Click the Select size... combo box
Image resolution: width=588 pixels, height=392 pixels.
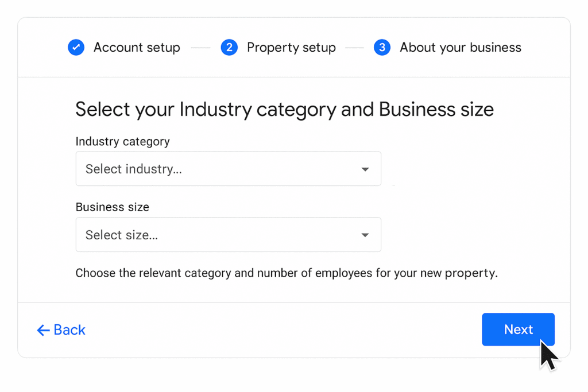(229, 235)
